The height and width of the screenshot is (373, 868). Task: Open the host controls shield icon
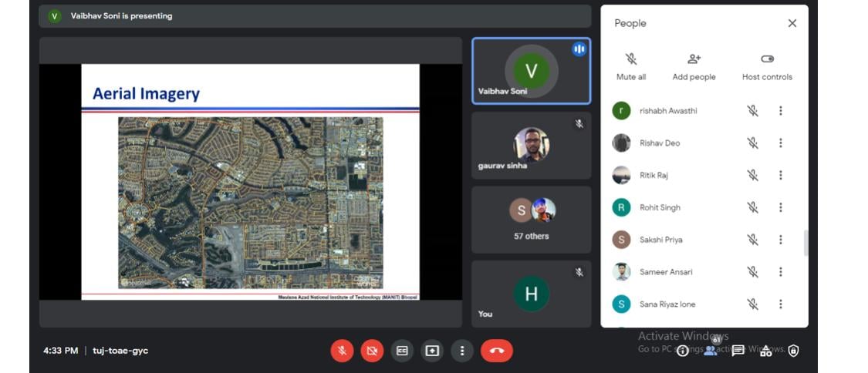(x=793, y=351)
